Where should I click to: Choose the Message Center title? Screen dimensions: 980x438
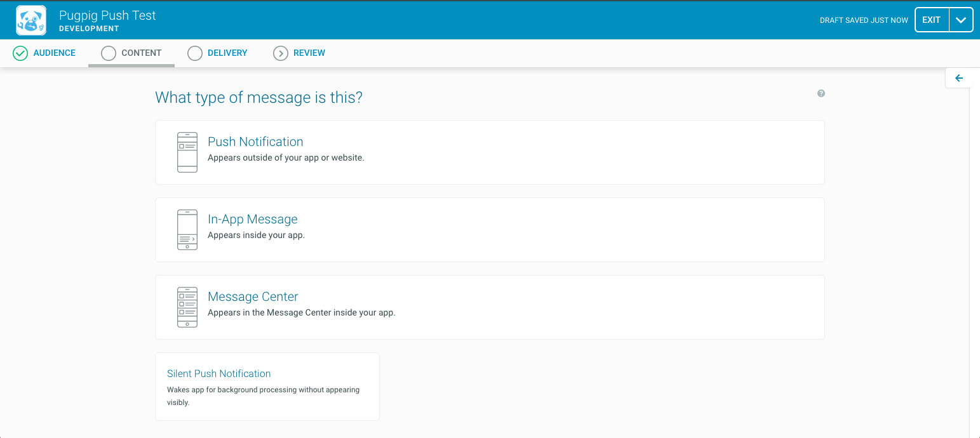coord(253,296)
